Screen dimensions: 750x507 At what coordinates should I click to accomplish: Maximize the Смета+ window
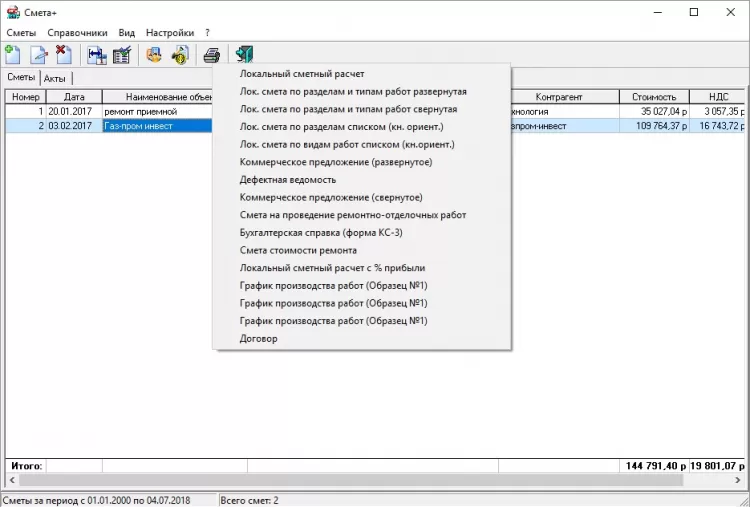coord(694,12)
